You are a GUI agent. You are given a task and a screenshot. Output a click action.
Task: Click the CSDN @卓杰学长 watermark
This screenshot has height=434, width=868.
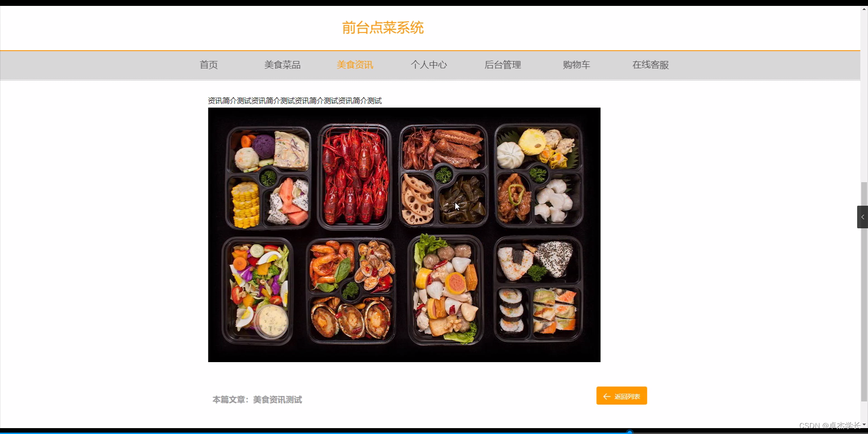point(830,425)
